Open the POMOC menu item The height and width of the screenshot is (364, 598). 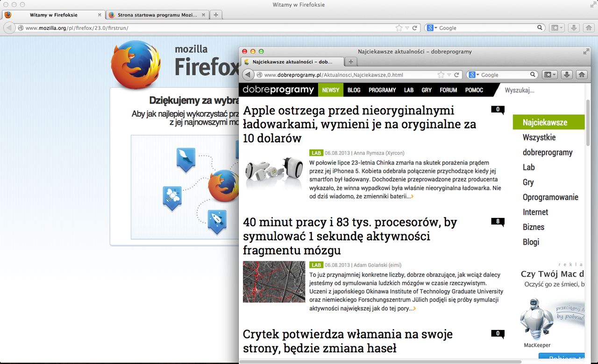[474, 90]
